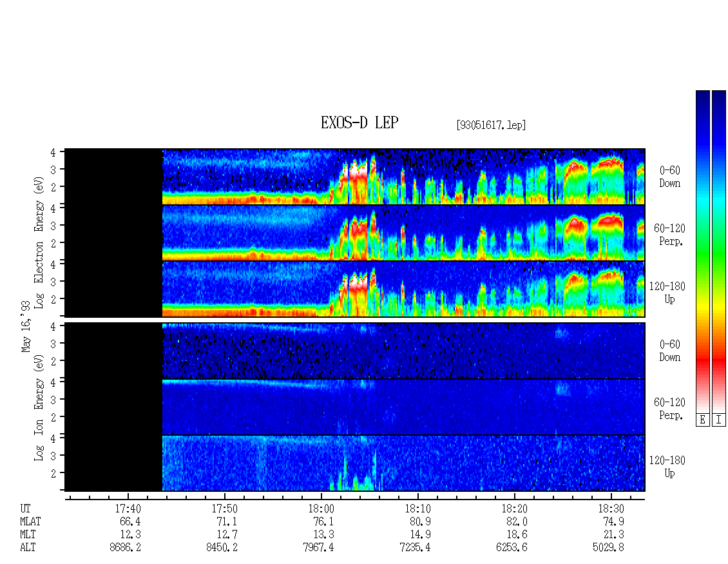Click the ALT value 7235.4

(415, 547)
